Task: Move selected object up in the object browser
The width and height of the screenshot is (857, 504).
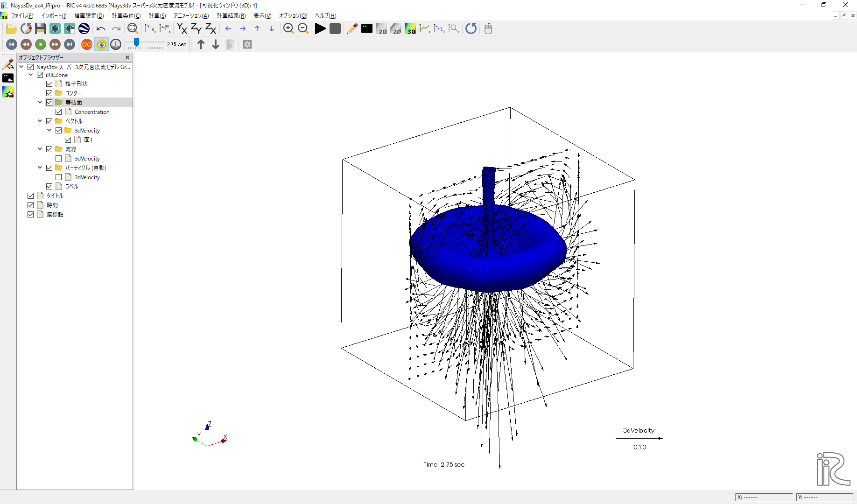Action: click(x=201, y=44)
